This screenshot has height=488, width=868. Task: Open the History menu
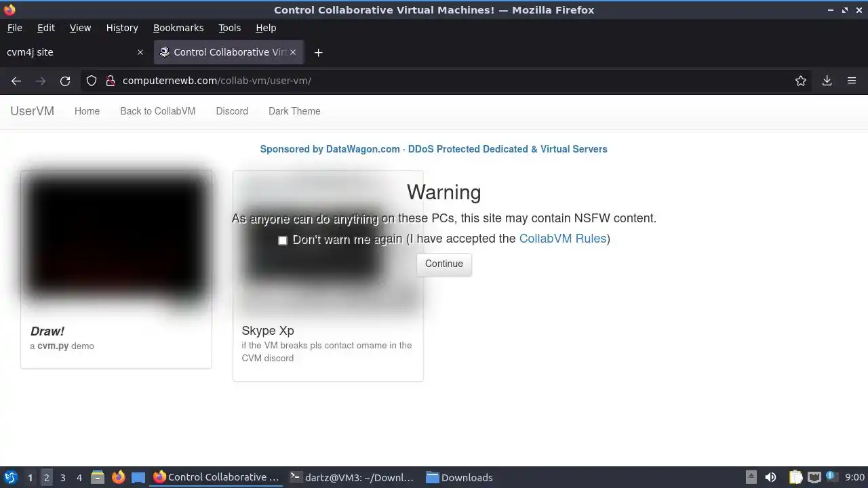(x=122, y=28)
